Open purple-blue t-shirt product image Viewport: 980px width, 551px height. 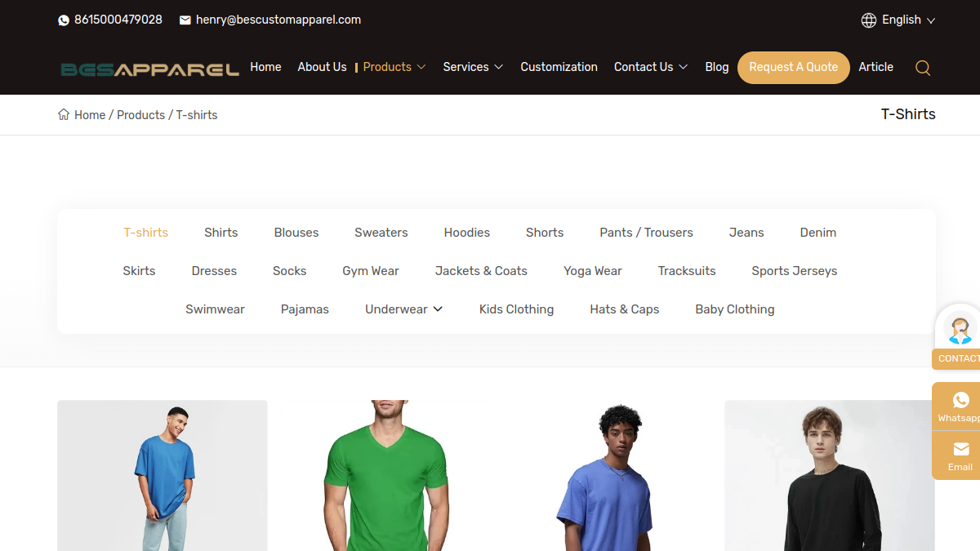(x=608, y=475)
